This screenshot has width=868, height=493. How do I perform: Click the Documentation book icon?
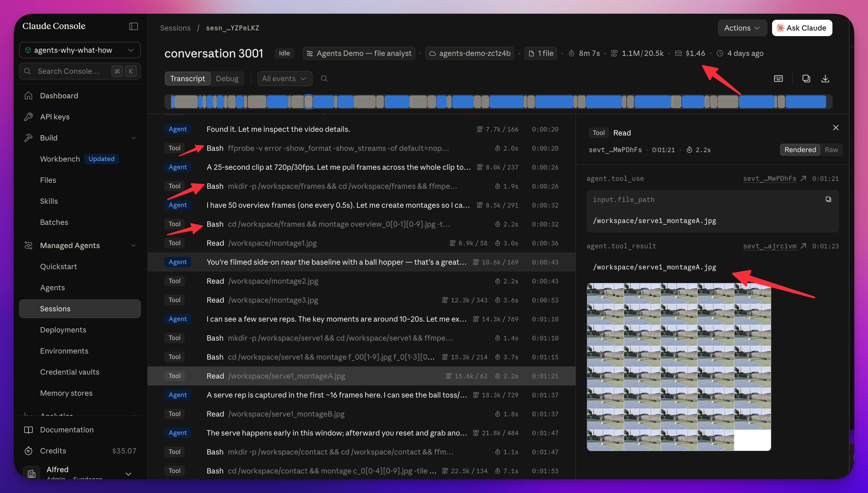[x=28, y=430]
